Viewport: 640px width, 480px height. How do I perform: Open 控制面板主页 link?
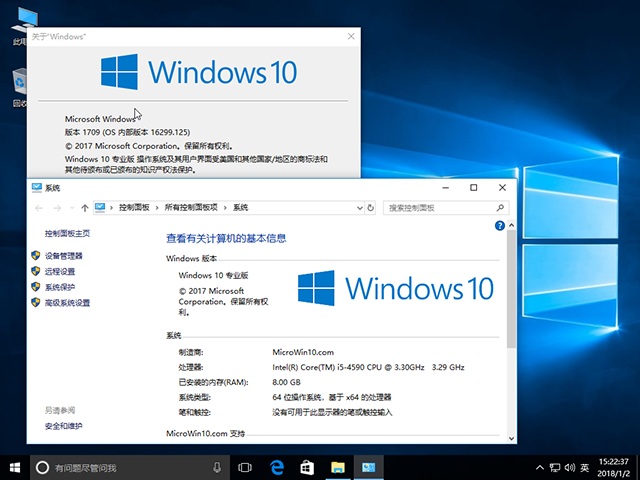pyautogui.click(x=67, y=233)
